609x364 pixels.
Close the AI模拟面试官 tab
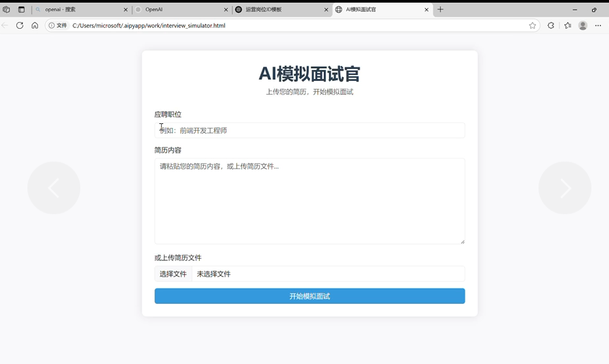coord(426,10)
